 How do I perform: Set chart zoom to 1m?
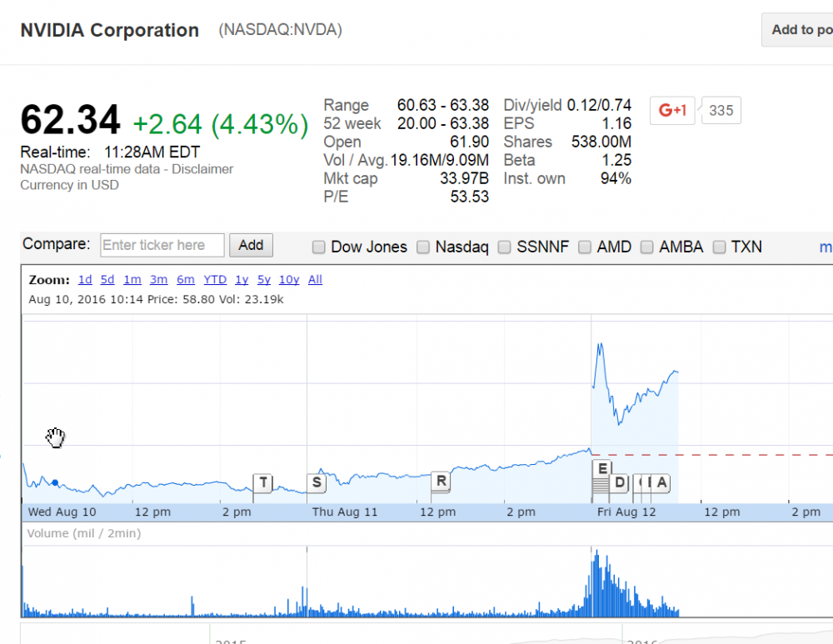click(132, 279)
